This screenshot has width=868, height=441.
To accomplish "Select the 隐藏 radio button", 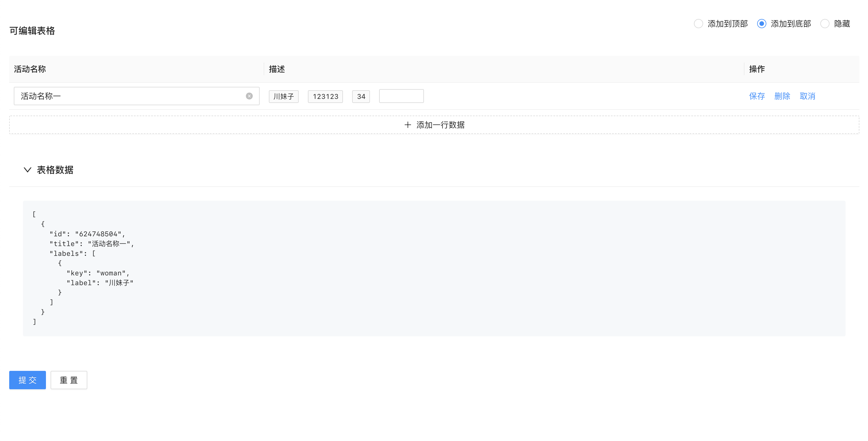I will pyautogui.click(x=825, y=24).
